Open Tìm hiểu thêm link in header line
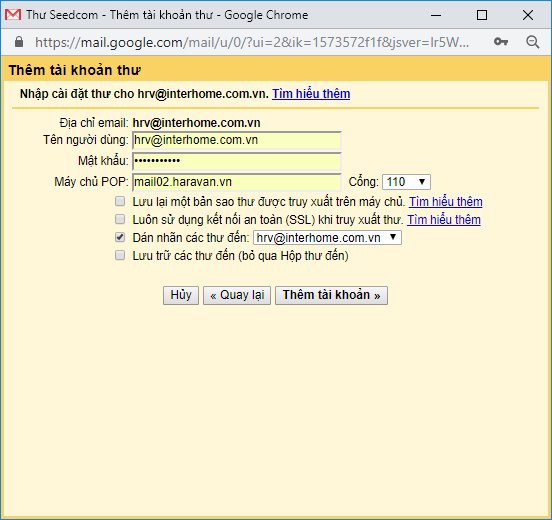The width and height of the screenshot is (552, 520). pyautogui.click(x=311, y=94)
